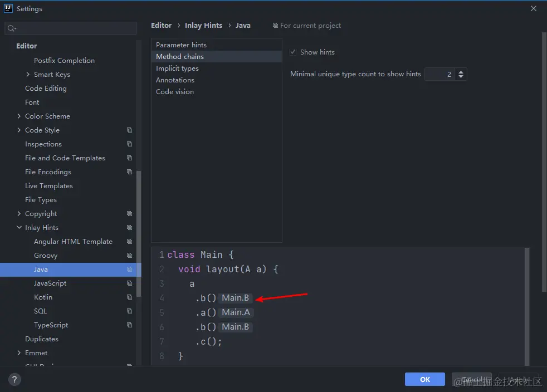Select Kotlin inlay hints
This screenshot has height=392, width=547.
43,297
